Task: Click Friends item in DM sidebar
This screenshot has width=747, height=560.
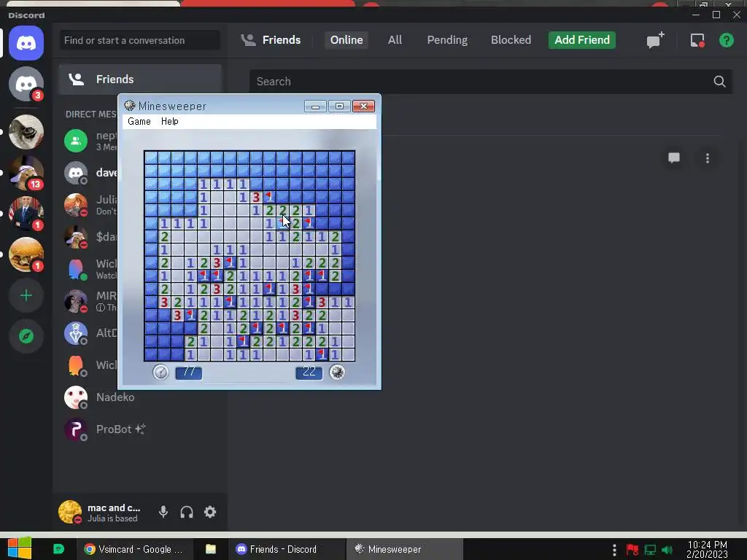Action: click(141, 79)
